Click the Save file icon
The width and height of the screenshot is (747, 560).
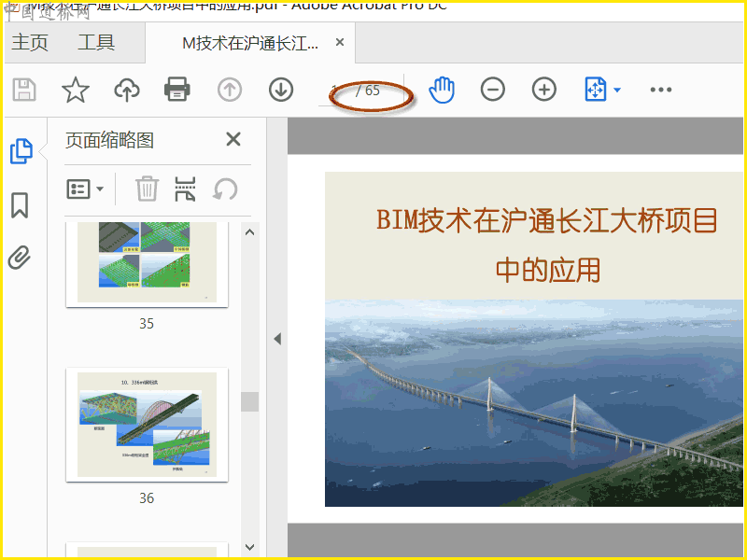24,90
